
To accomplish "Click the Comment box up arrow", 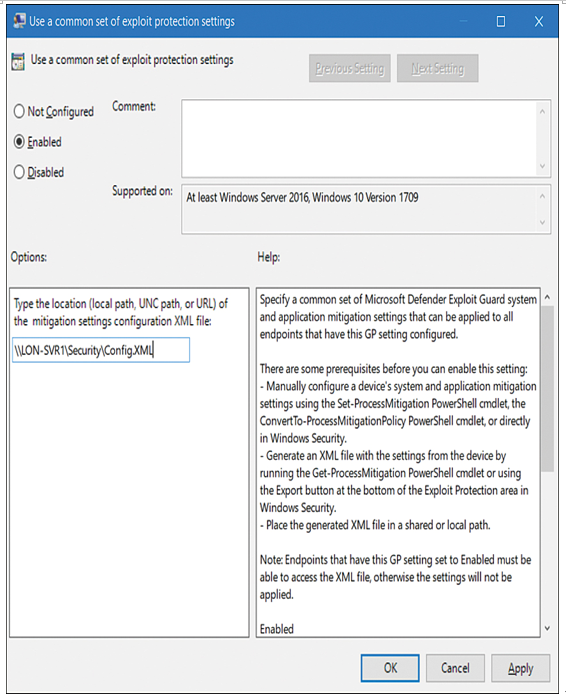I will [542, 111].
